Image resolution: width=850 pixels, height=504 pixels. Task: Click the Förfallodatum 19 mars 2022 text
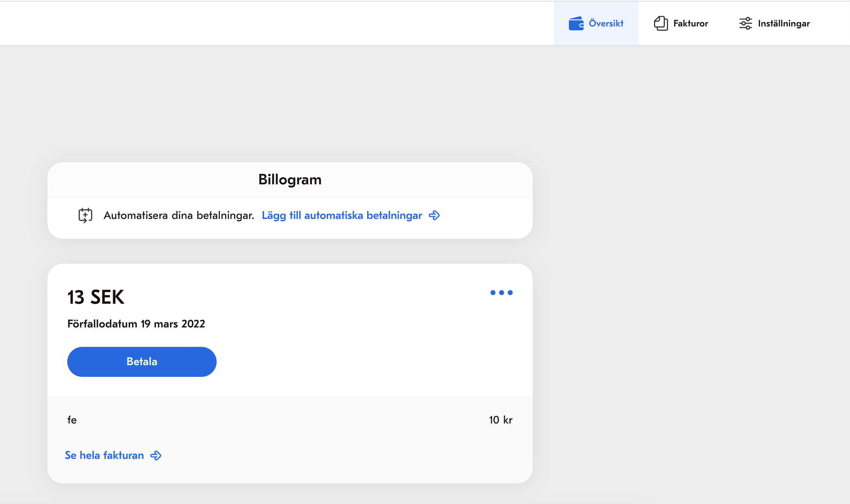(x=136, y=324)
